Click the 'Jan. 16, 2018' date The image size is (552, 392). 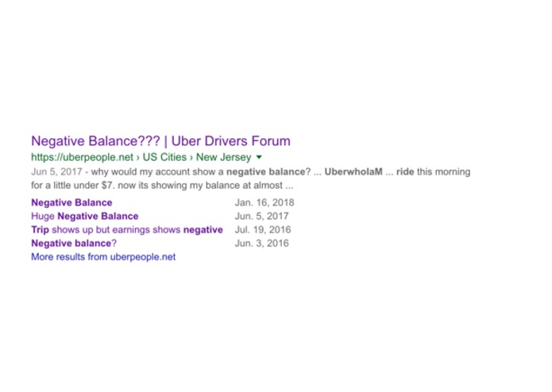pyautogui.click(x=264, y=202)
